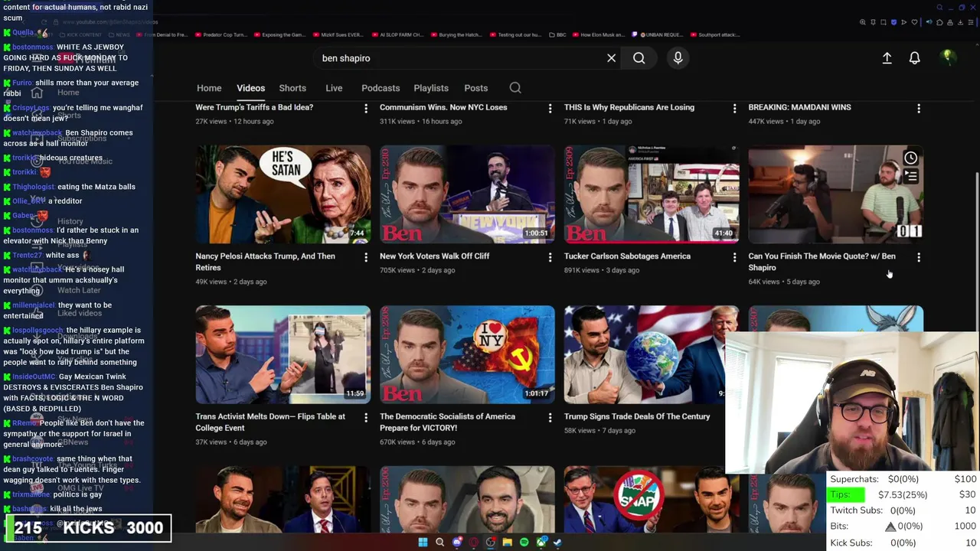Open the account avatar menu

pos(947,57)
